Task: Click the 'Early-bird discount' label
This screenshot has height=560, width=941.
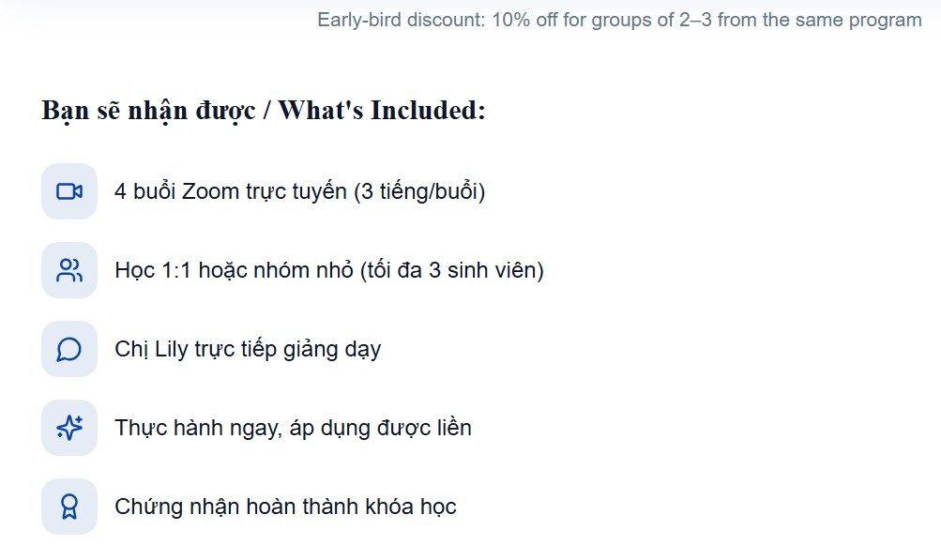Action: [400, 20]
